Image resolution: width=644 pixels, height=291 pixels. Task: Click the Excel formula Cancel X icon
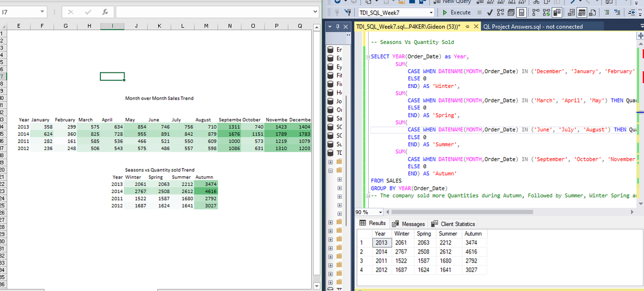pyautogui.click(x=70, y=11)
